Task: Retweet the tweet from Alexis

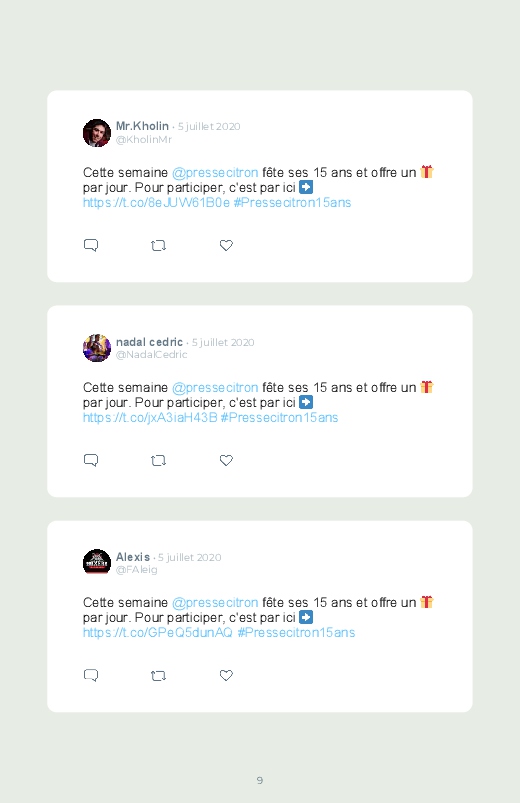Action: (x=158, y=676)
